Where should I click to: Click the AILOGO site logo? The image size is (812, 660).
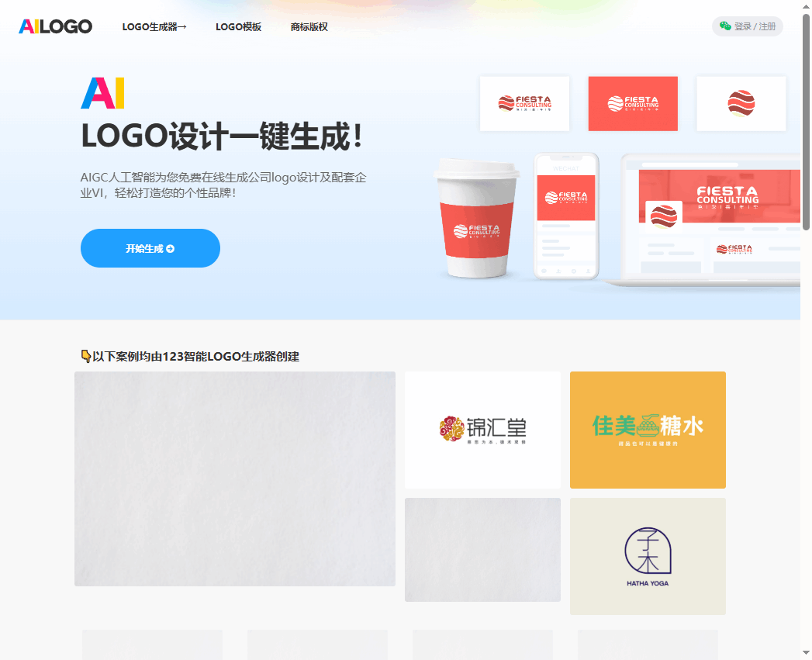point(55,26)
